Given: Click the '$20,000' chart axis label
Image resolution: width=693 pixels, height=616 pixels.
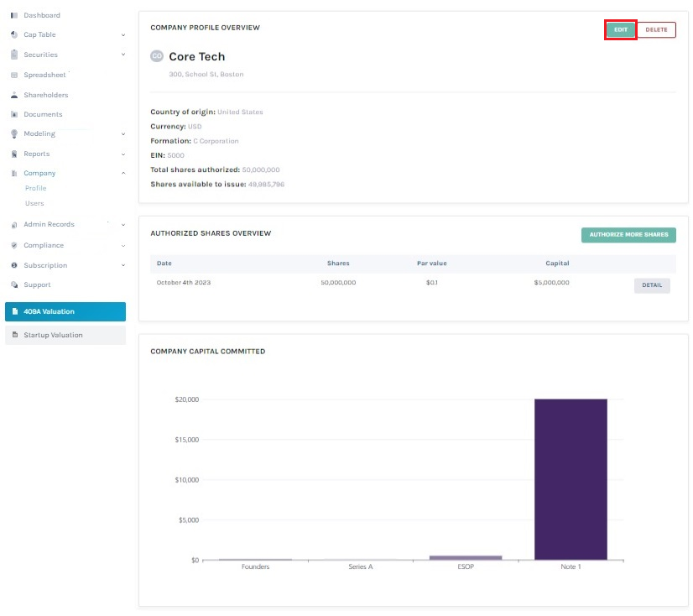Looking at the screenshot, I should (x=187, y=399).
